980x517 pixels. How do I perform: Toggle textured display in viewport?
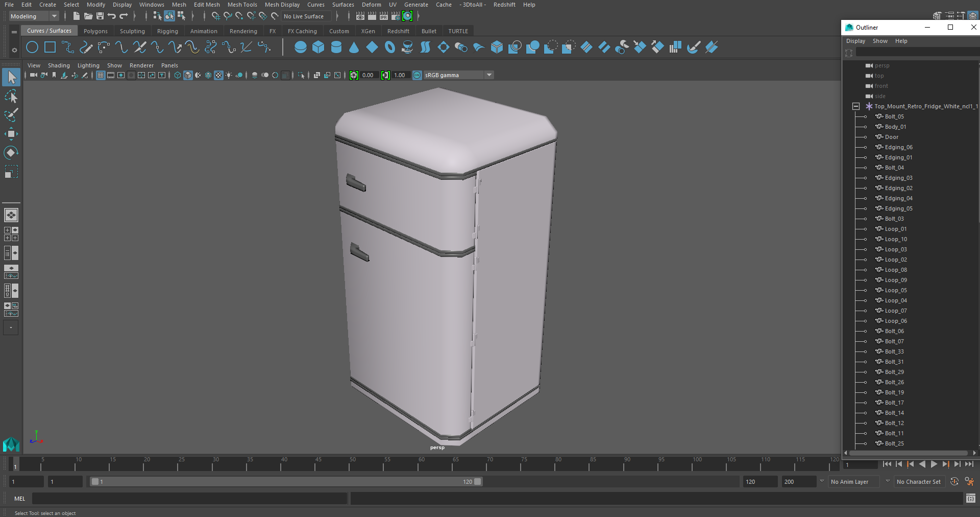218,75
